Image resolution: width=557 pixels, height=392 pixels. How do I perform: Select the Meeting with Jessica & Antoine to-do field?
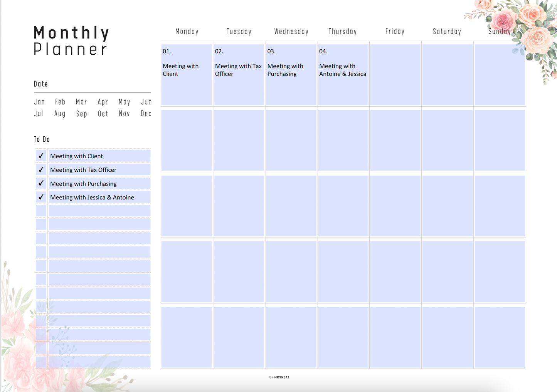(x=99, y=197)
